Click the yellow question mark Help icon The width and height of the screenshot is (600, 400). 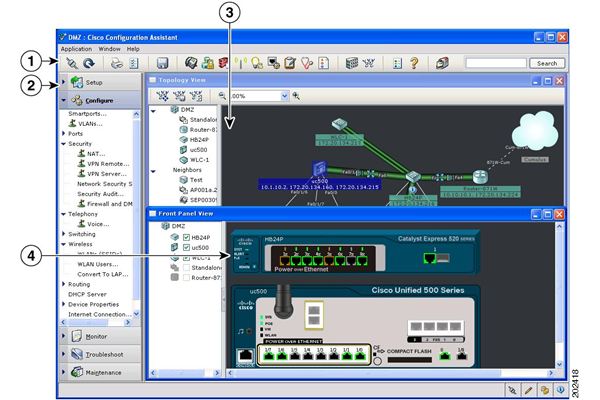click(414, 63)
